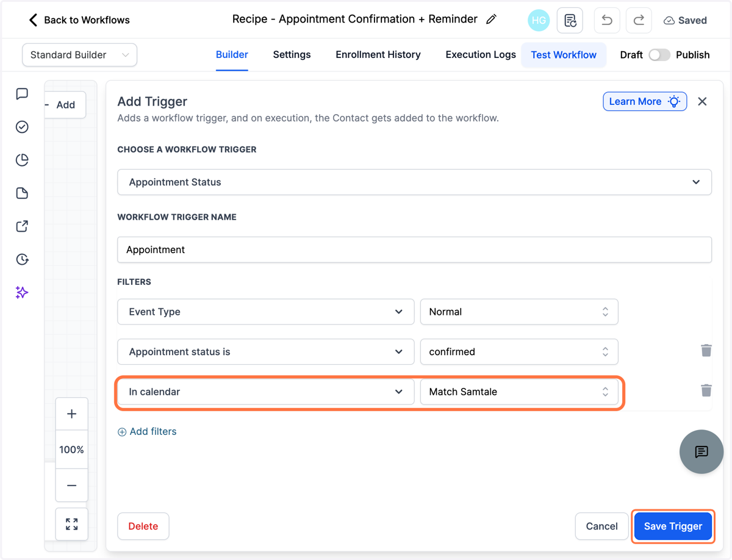
Task: Open the confirmed value selector
Action: pos(519,352)
